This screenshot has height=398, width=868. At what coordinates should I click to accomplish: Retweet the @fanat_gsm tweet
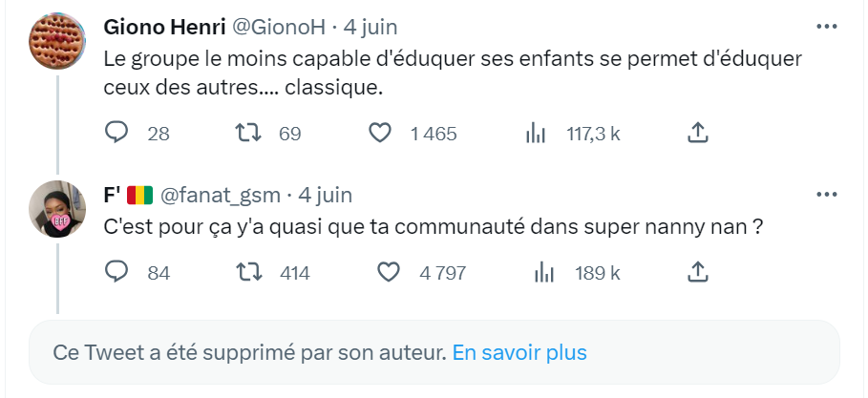pyautogui.click(x=250, y=273)
